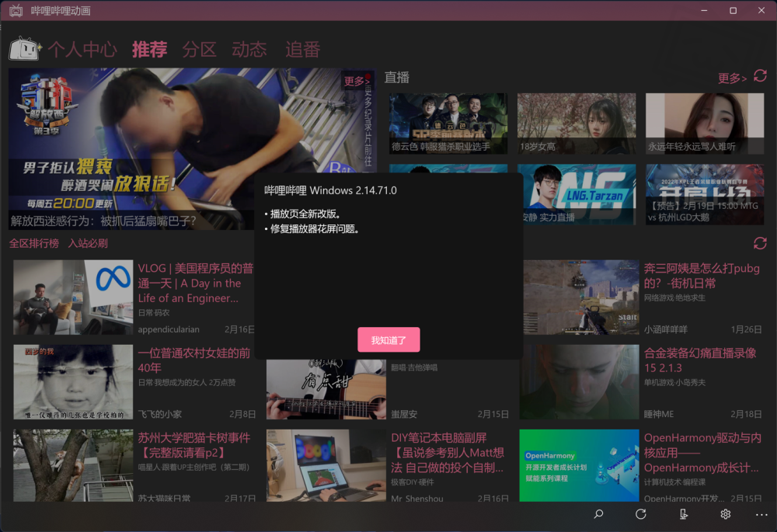Open the 四岁的我 child photo thumbnail

point(73,382)
